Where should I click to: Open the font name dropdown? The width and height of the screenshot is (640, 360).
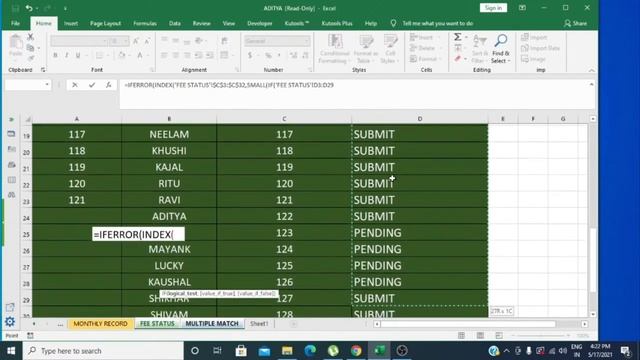104,41
